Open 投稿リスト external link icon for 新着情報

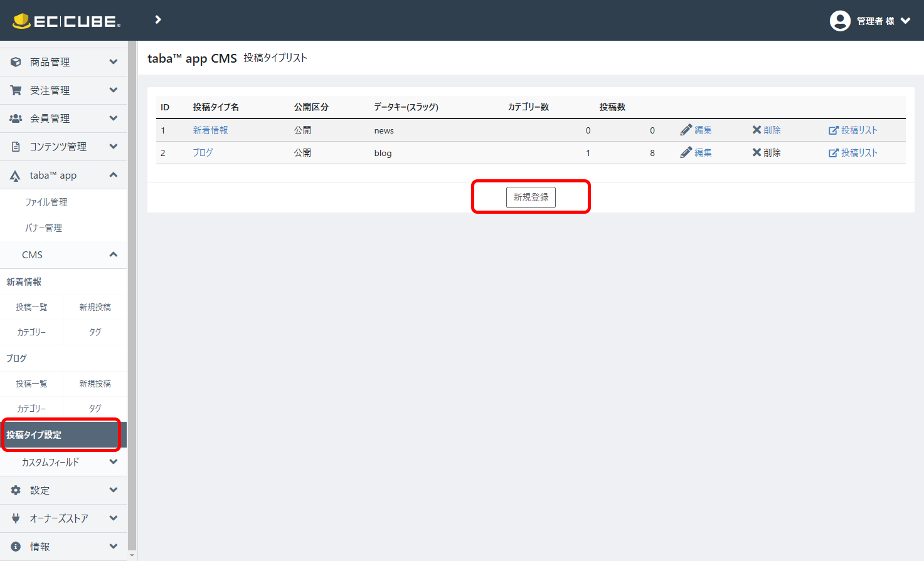(x=833, y=130)
